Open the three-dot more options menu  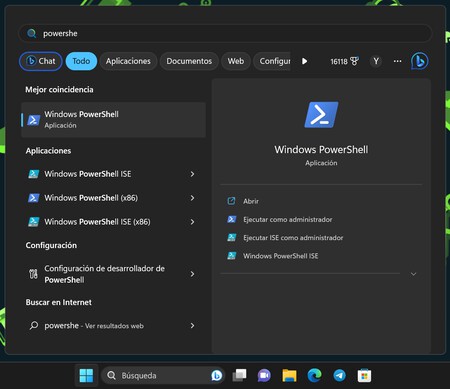tap(397, 61)
